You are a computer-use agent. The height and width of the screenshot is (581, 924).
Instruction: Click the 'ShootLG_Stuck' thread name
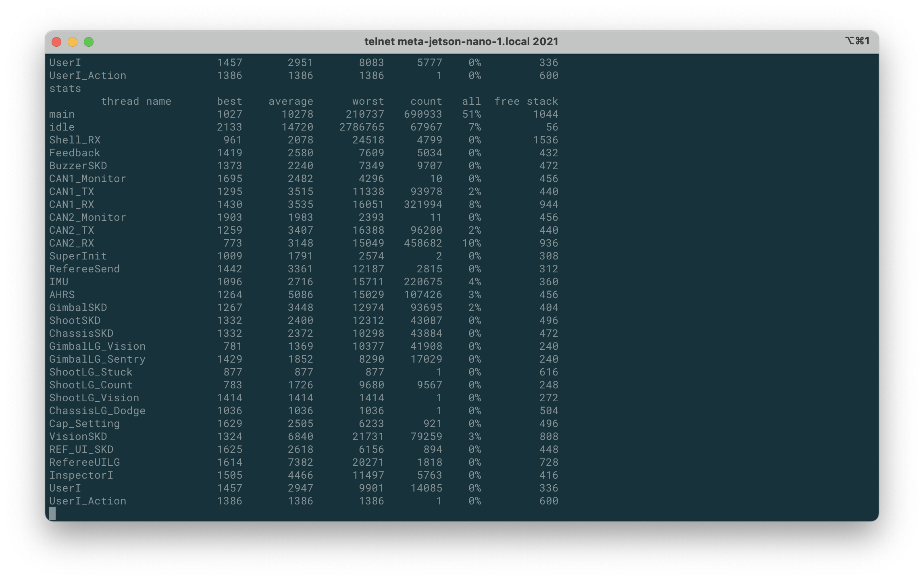click(91, 372)
